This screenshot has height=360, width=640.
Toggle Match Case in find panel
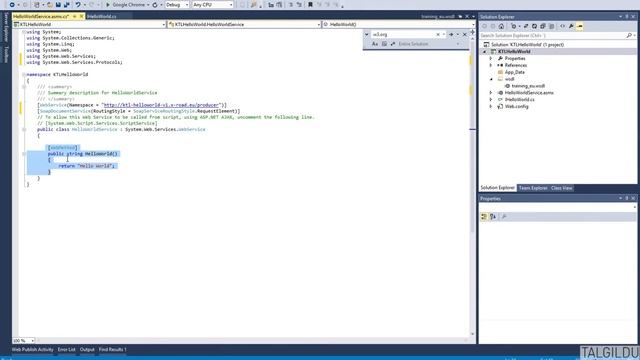click(x=375, y=44)
